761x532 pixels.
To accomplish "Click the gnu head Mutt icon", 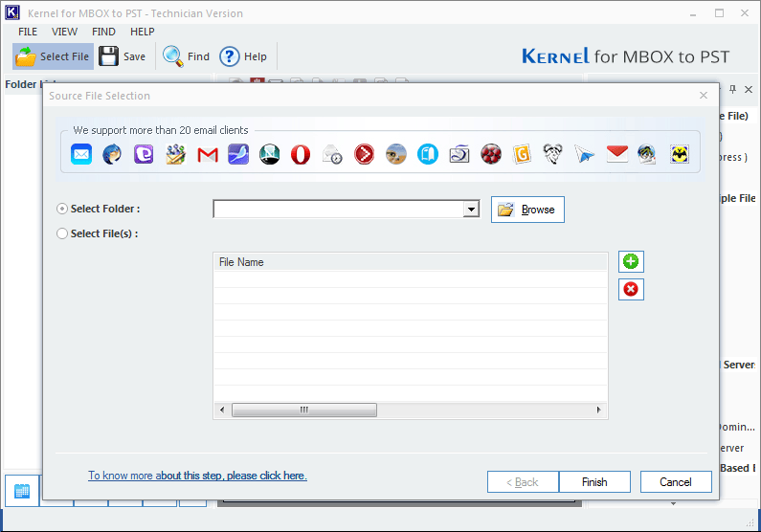I will coord(552,154).
